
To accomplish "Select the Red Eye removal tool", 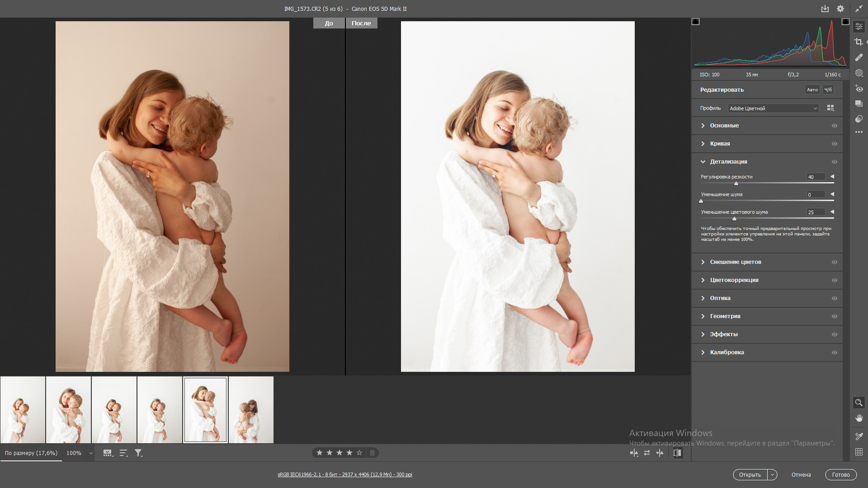I will tap(859, 89).
